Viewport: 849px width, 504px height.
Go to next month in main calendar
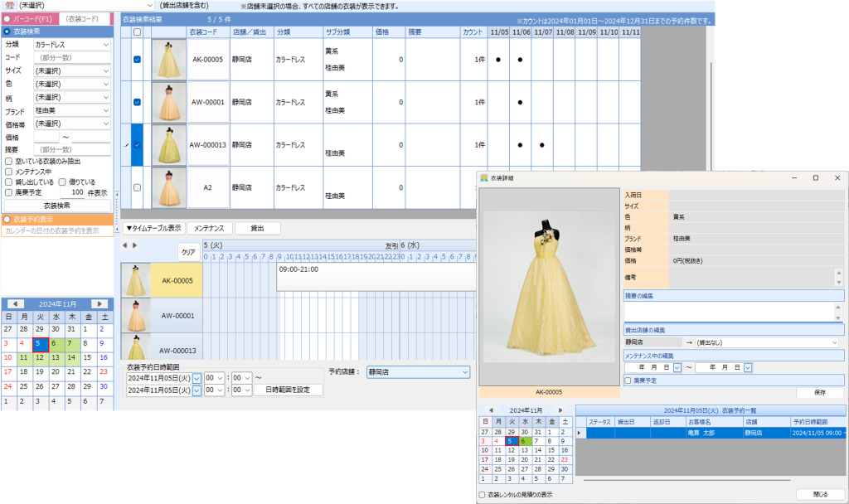point(99,304)
